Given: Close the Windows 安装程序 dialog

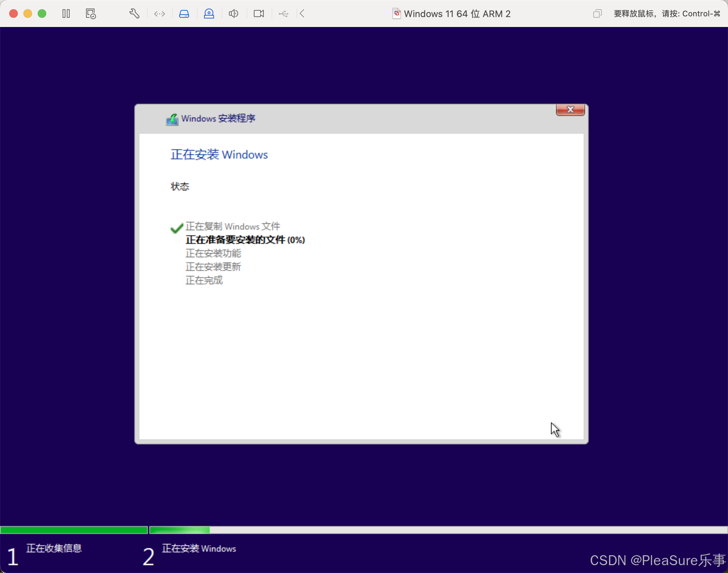Looking at the screenshot, I should coord(570,110).
